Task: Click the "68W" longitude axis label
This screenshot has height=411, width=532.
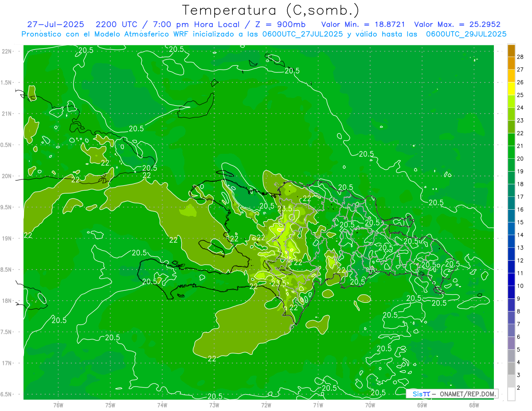Action: tap(474, 405)
